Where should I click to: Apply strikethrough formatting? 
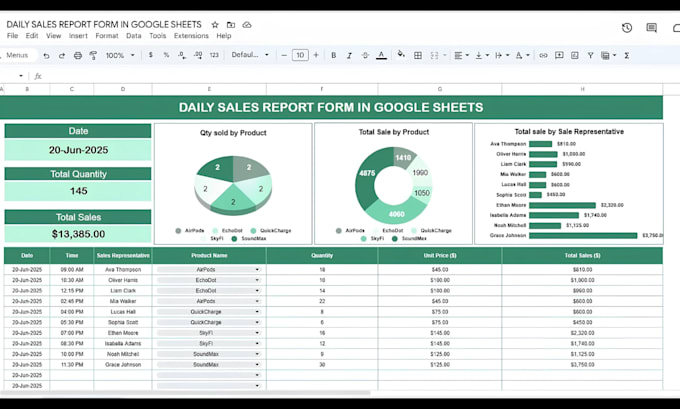tap(365, 55)
